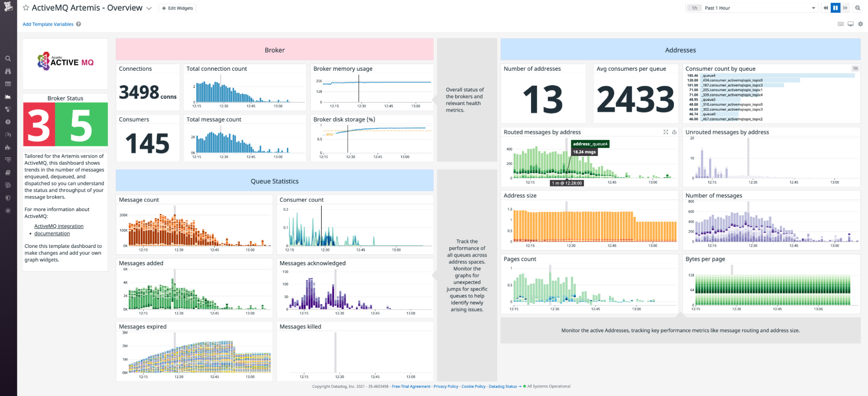Open the on-screen keyboard shortcuts icon
This screenshot has height=396, width=868.
coord(841,24)
